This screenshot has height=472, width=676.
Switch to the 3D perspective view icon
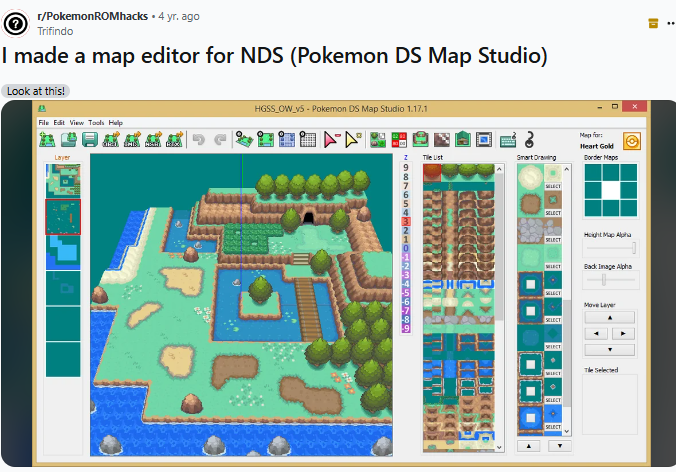coord(244,140)
